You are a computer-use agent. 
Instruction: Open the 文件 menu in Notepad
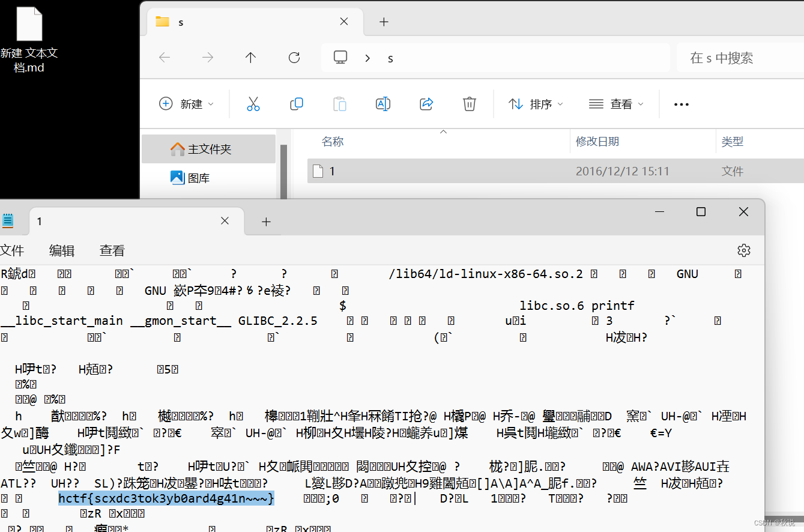(12, 250)
